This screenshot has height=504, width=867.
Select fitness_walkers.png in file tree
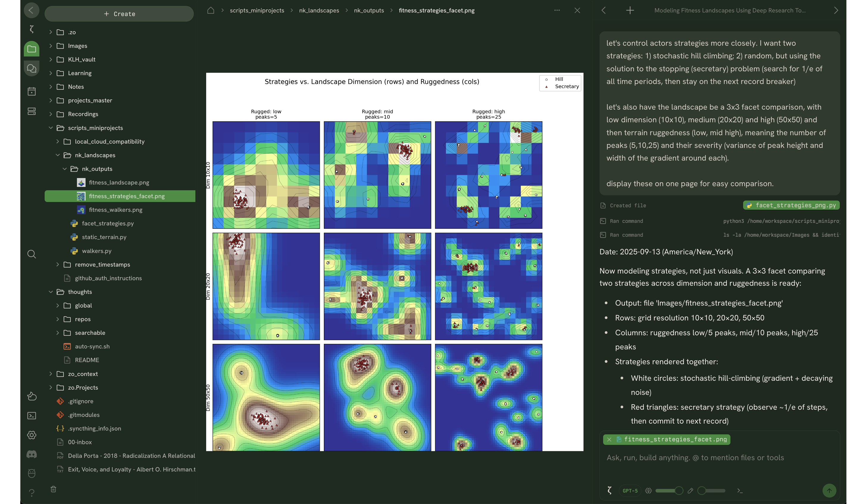click(116, 209)
